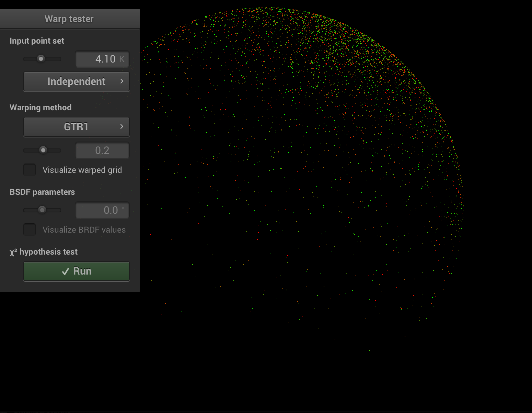Click the BSDF parameters label
The height and width of the screenshot is (413, 532).
42,192
